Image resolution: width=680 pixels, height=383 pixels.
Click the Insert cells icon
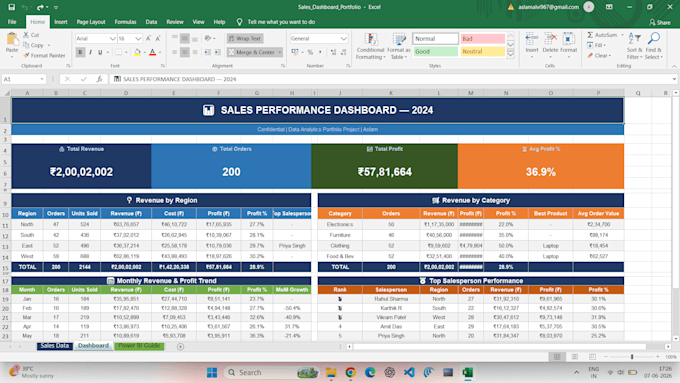(x=532, y=39)
